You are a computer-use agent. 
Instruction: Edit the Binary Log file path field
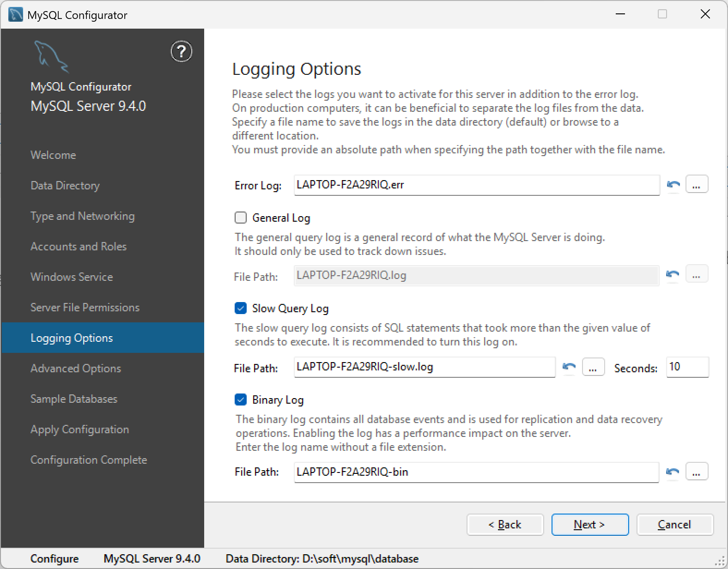[x=476, y=472]
